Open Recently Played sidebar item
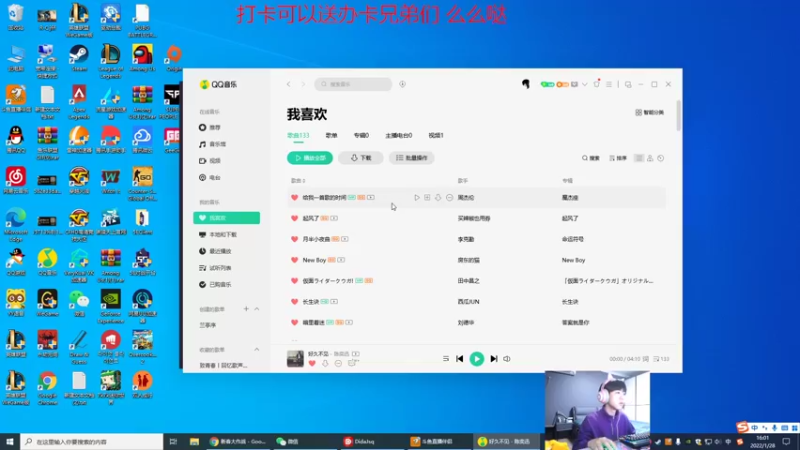Image resolution: width=800 pixels, height=450 pixels. tap(215, 251)
